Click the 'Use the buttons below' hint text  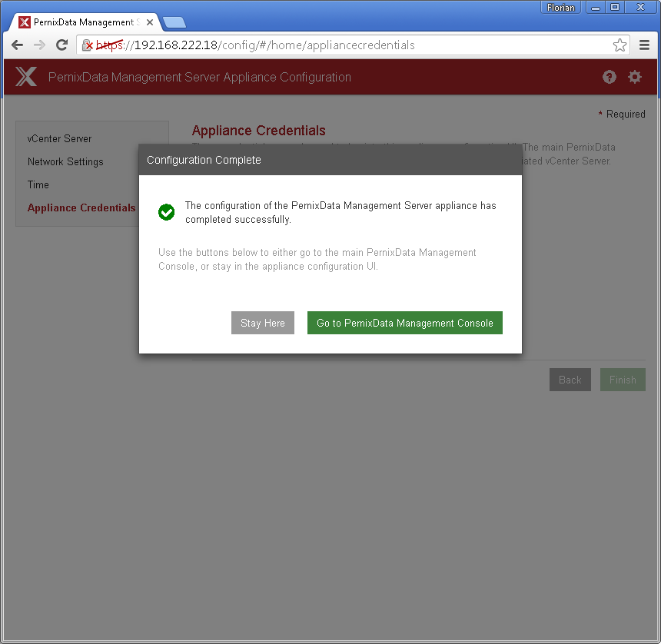317,259
